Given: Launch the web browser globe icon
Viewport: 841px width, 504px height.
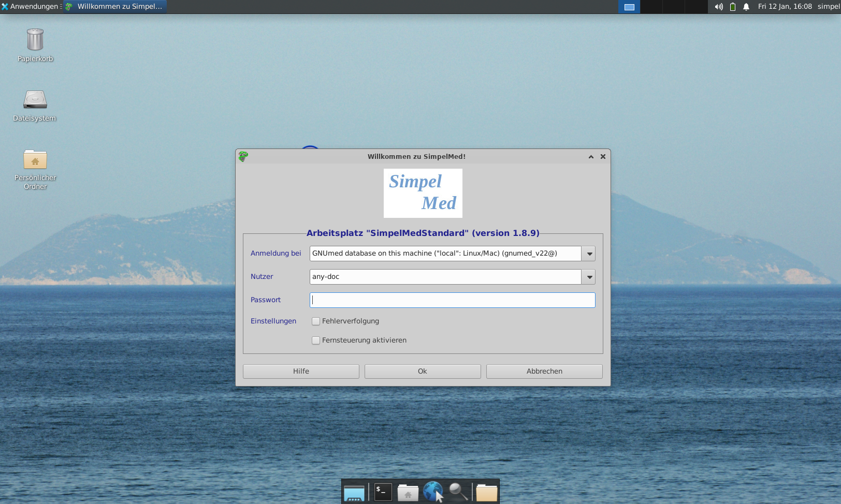Looking at the screenshot, I should [x=433, y=492].
